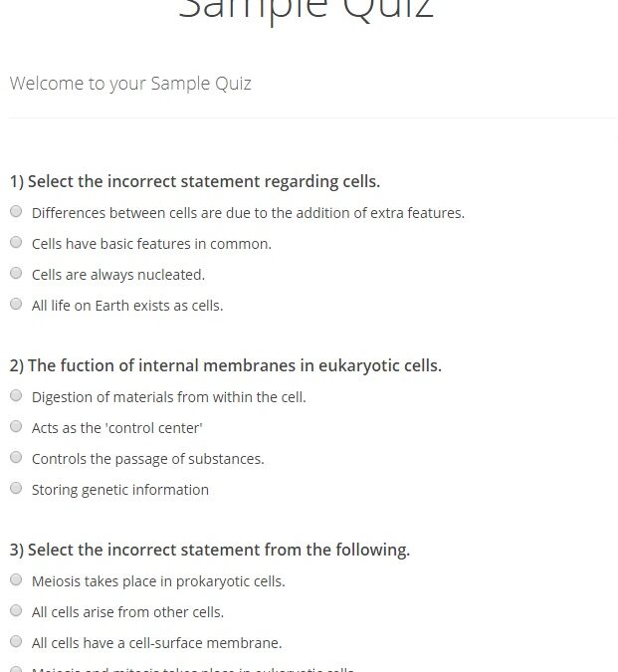Choose 'All cells arise from other cells'
The width and height of the screenshot is (618, 672).
16,610
